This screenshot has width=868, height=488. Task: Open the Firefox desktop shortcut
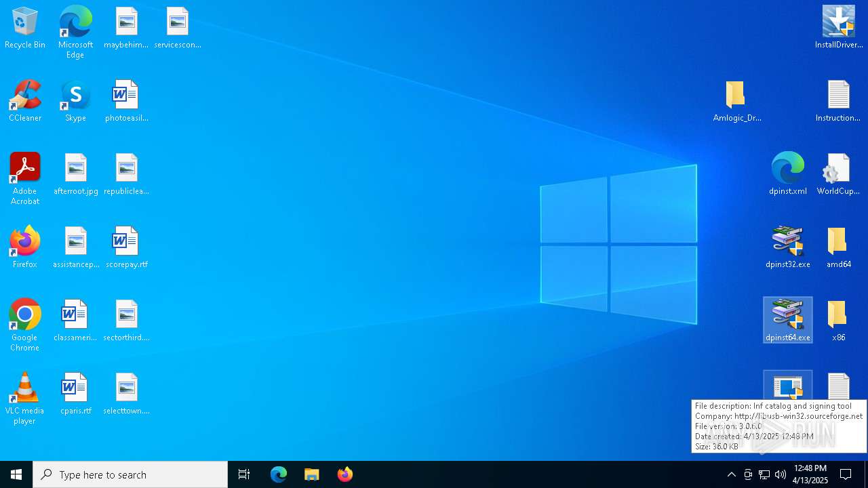coord(25,248)
